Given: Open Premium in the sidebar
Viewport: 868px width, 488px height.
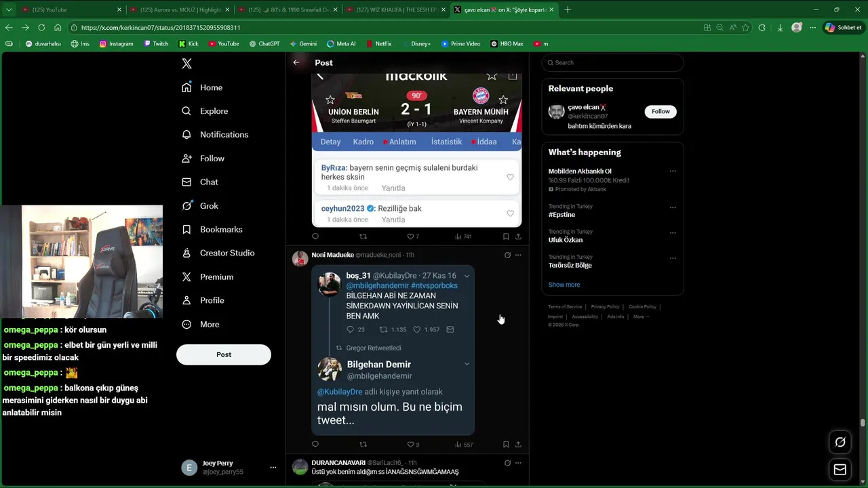Looking at the screenshot, I should point(208,277).
